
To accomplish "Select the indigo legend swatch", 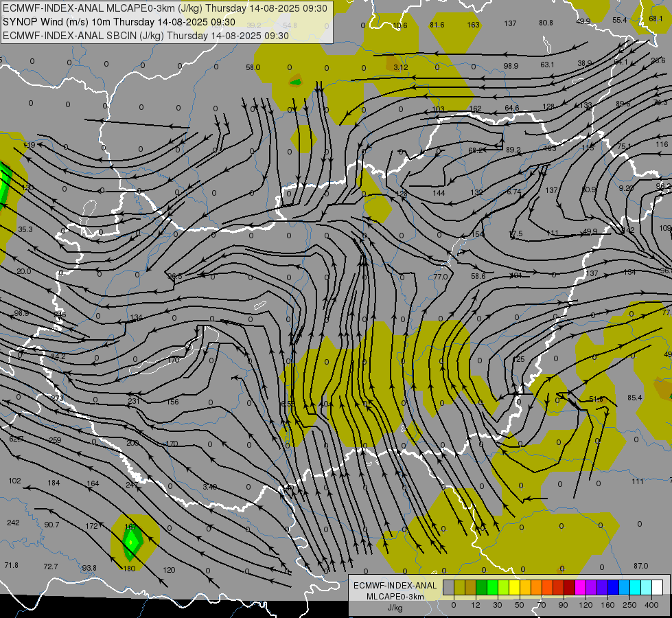I will (603, 587).
